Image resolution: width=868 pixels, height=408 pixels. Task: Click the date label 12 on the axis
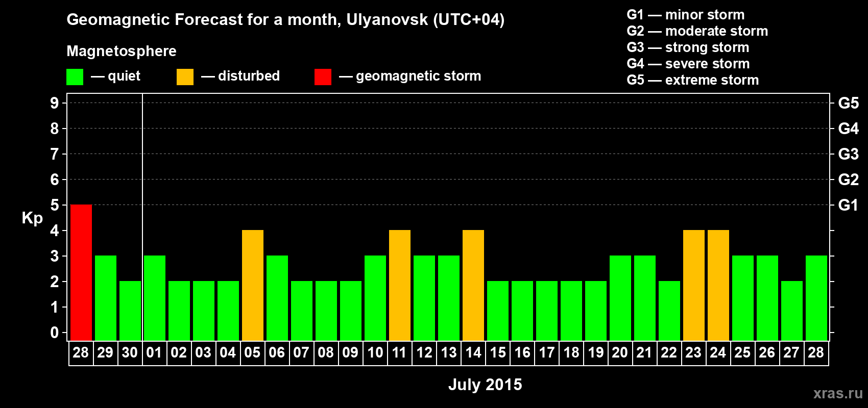coord(424,352)
